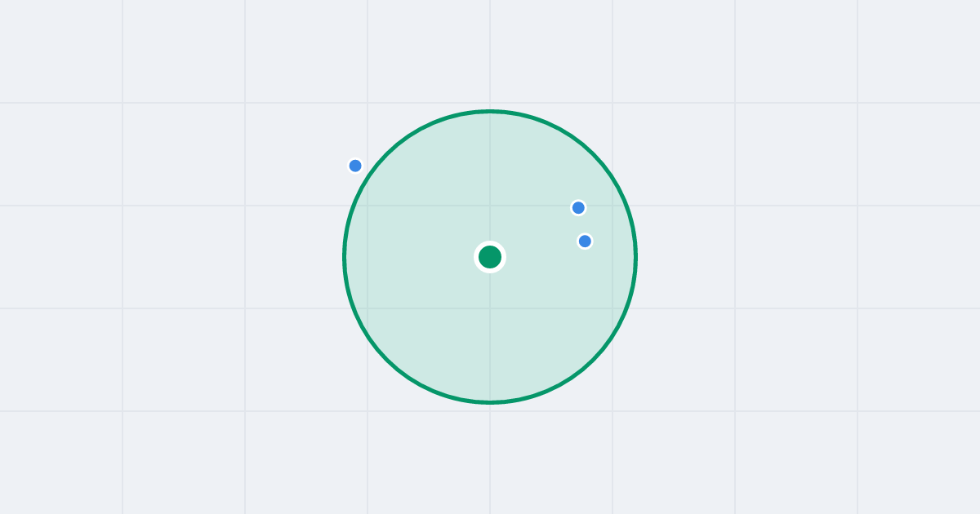This screenshot has height=514, width=980.
Task: Click the leftmost point of the green circle outline
Action: click(345, 257)
